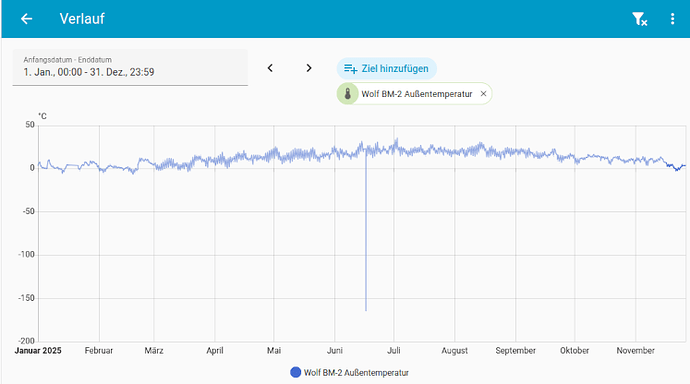690x384 pixels.
Task: Toggle the Wolf BM-2 Außentemperatur legend entry
Action: [x=349, y=373]
